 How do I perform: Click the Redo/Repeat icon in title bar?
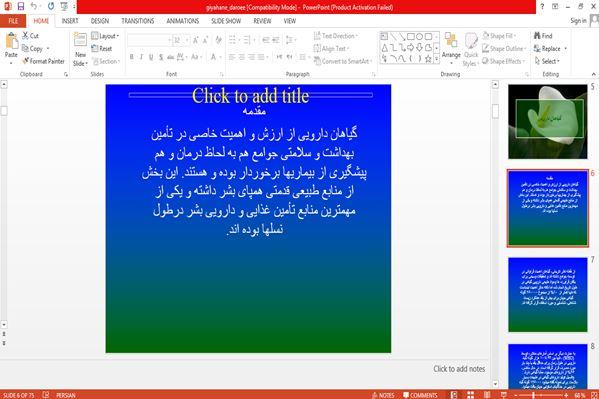click(x=51, y=6)
